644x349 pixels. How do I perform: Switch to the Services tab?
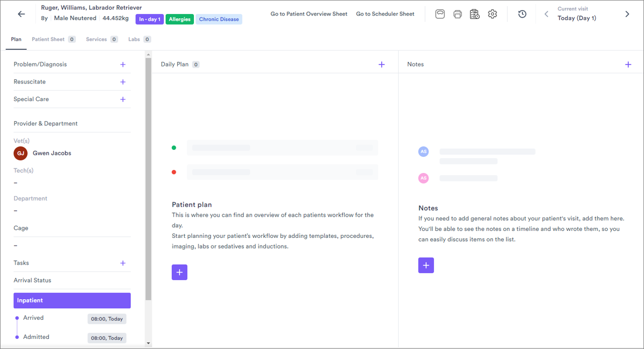[101, 39]
